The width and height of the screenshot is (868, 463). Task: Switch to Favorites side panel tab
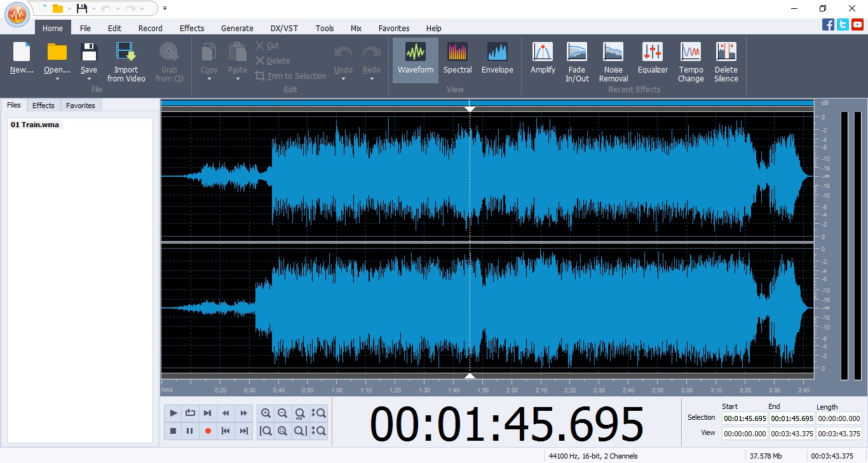(x=81, y=106)
